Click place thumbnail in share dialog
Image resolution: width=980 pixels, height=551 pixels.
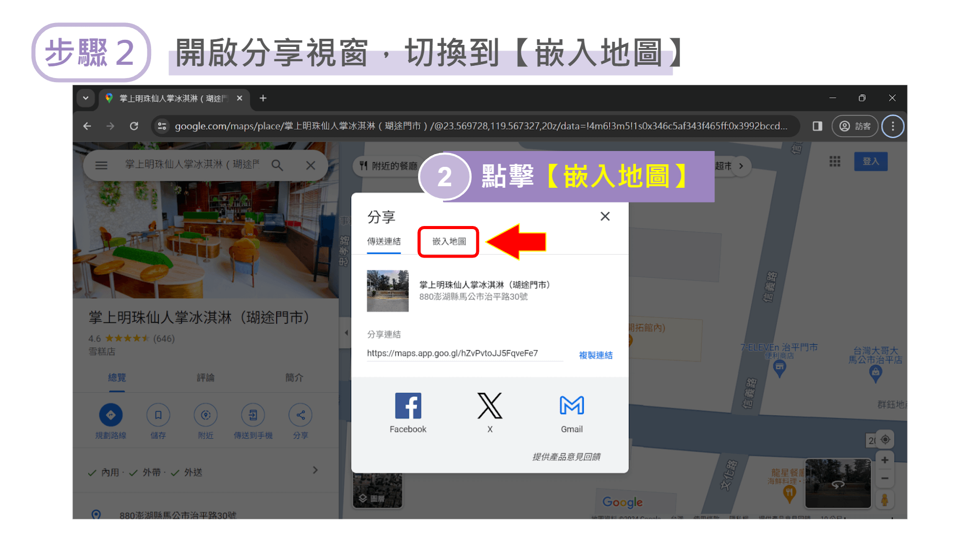pos(387,291)
